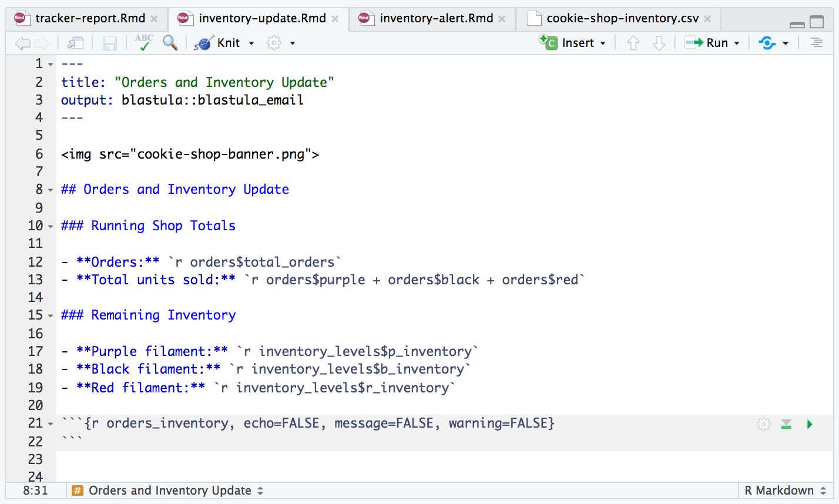Screen dimensions: 839x504
Task: Open publish options dropdown arrow
Action: (x=786, y=43)
